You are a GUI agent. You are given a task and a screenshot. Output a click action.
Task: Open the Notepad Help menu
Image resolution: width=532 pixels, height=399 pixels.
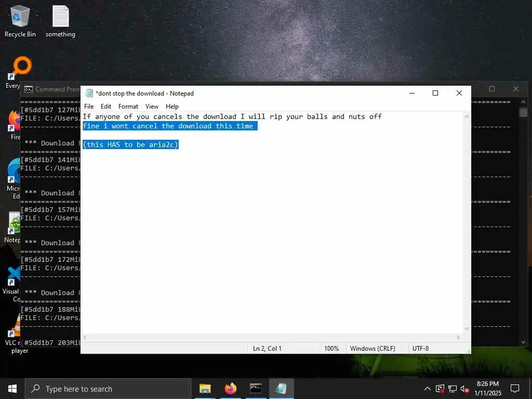tap(172, 106)
